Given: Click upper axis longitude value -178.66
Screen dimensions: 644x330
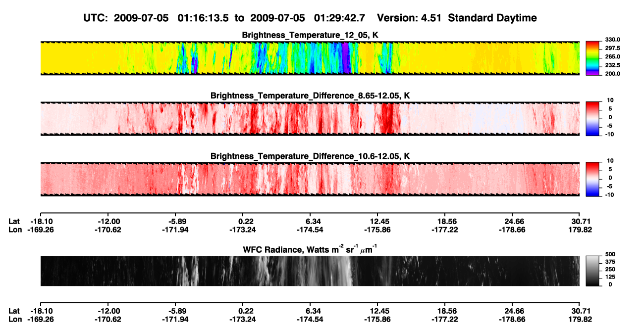Looking at the screenshot, I should point(512,230).
